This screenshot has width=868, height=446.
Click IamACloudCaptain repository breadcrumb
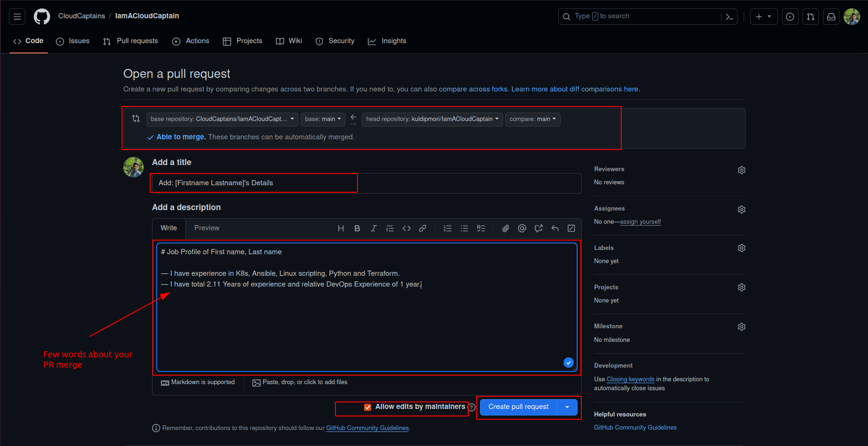[147, 16]
